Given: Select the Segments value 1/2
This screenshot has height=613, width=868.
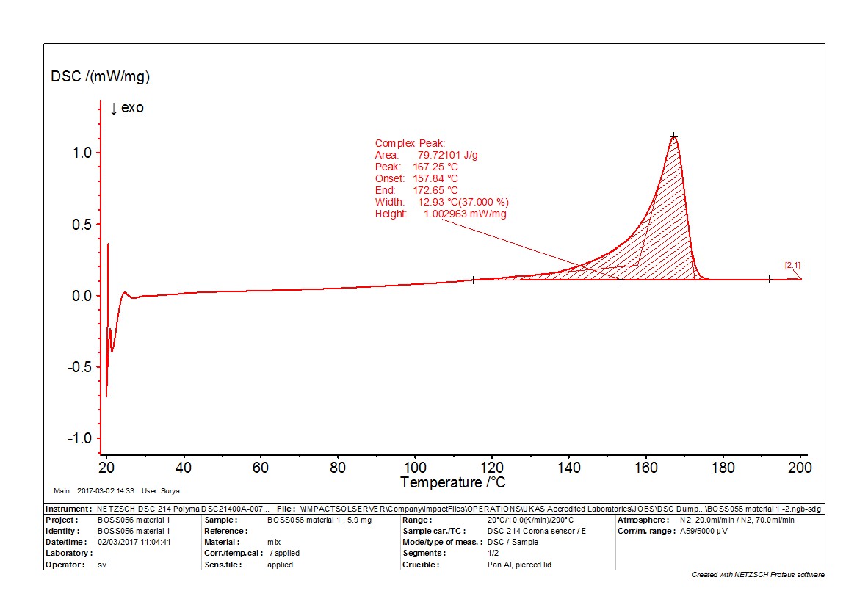Looking at the screenshot, I should 493,554.
